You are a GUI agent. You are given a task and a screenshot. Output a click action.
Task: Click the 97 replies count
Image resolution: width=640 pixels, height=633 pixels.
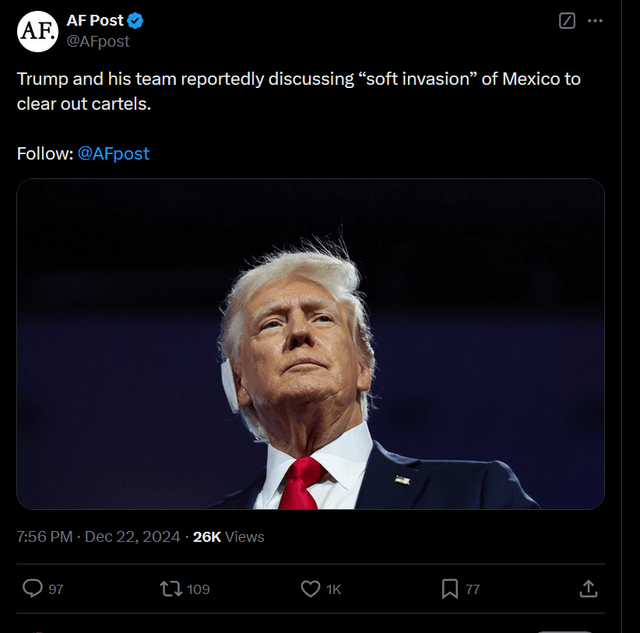pyautogui.click(x=56, y=590)
